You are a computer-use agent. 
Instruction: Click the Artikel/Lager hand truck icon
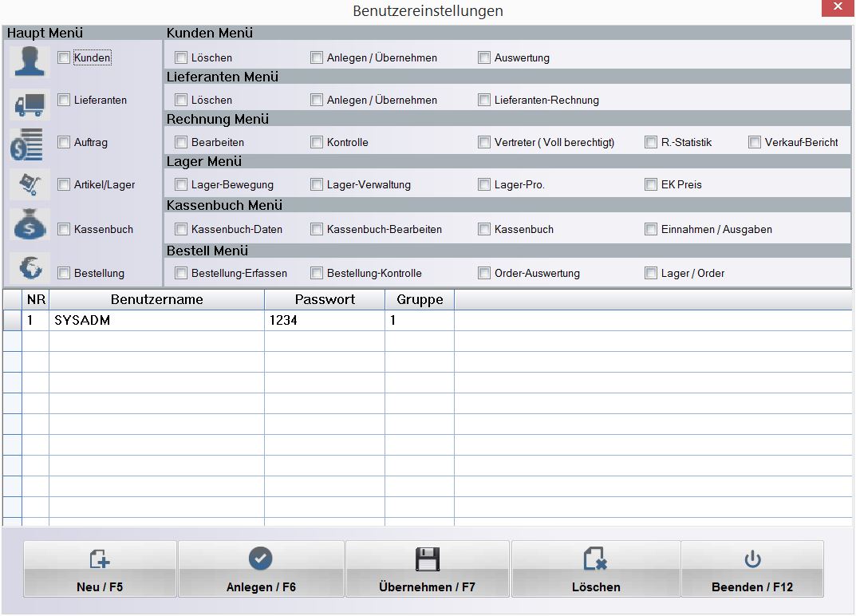30,185
